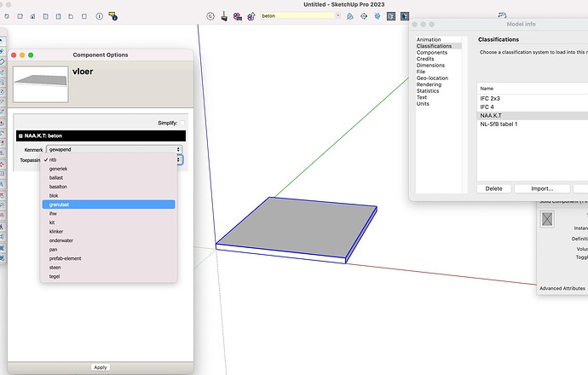Choose ihw from the Toepassing list
The height and width of the screenshot is (375, 588).
[108, 214]
